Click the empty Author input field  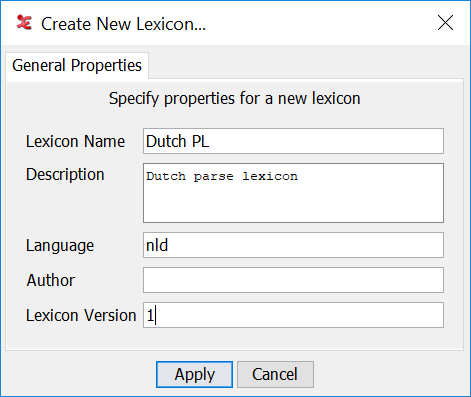293,280
